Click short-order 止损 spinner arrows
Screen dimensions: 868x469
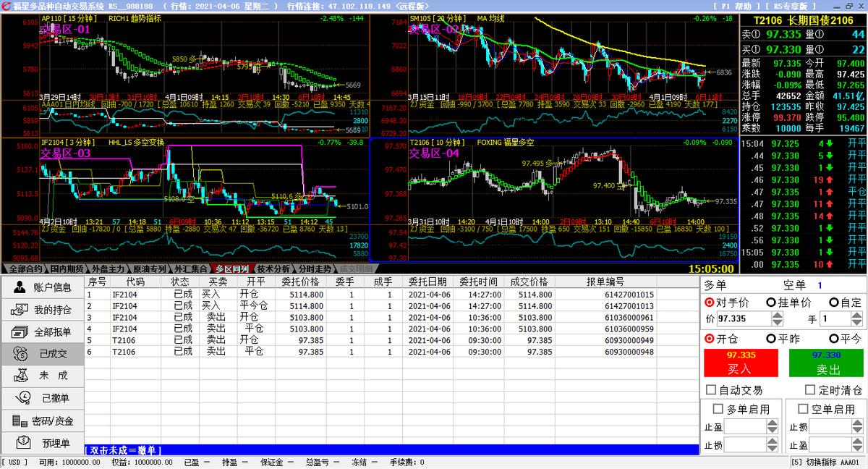click(x=858, y=426)
